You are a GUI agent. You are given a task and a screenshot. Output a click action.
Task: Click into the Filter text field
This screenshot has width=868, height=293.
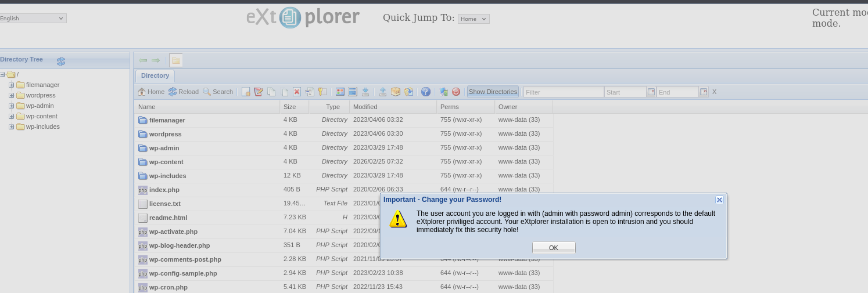[x=564, y=92]
